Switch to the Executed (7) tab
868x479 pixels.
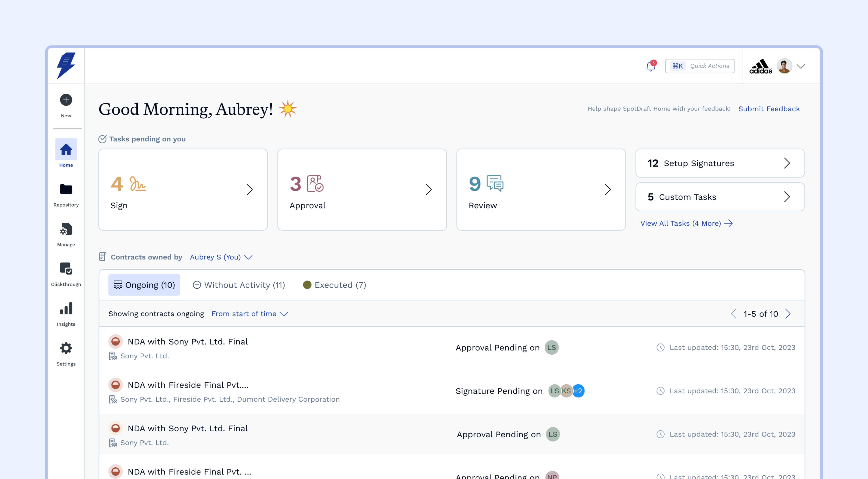coord(334,285)
